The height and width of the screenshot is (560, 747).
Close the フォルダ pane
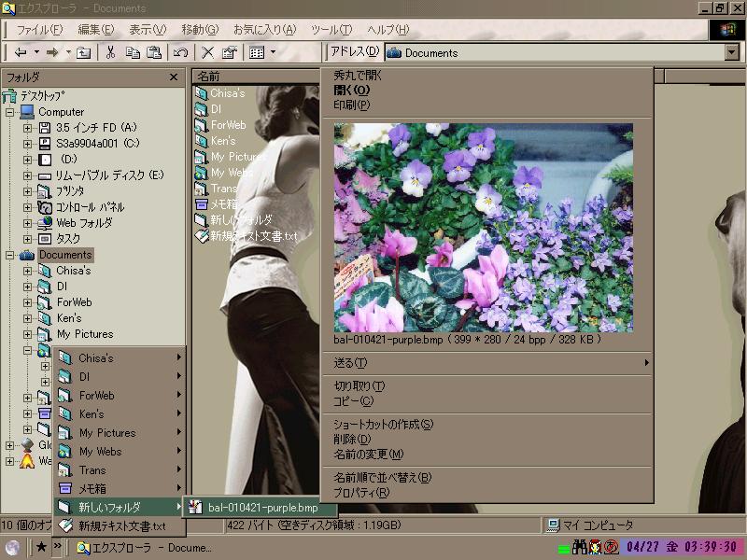pos(174,77)
